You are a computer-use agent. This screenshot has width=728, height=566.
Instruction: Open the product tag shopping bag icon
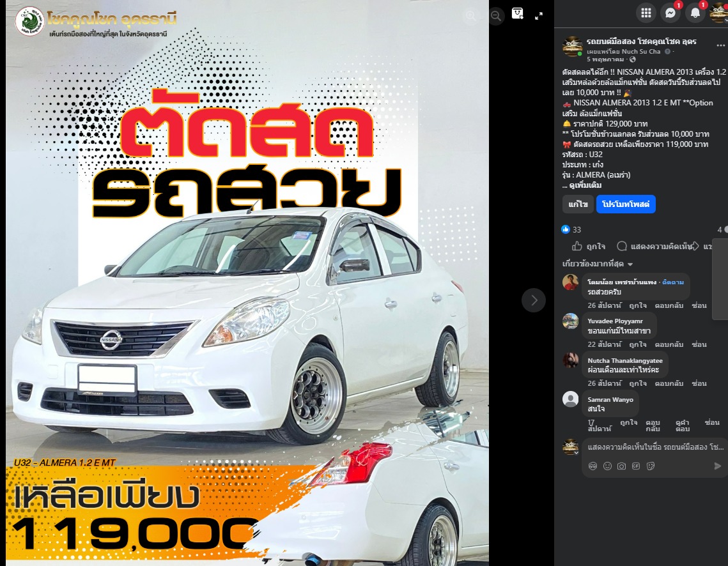click(x=517, y=13)
